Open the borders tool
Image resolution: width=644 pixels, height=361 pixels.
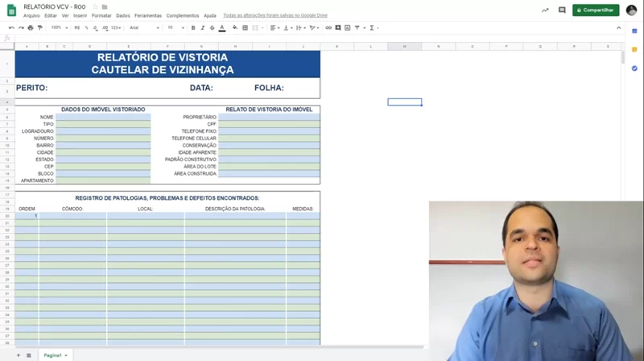click(246, 28)
